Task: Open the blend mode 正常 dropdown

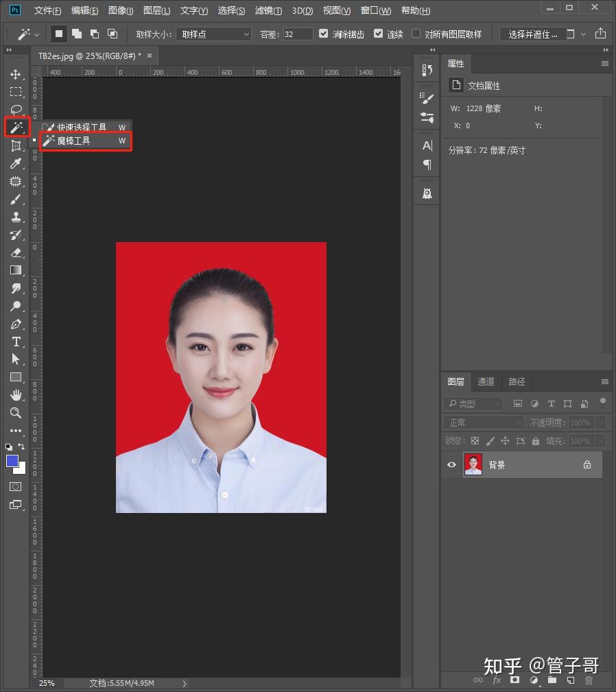Action: pos(484,422)
